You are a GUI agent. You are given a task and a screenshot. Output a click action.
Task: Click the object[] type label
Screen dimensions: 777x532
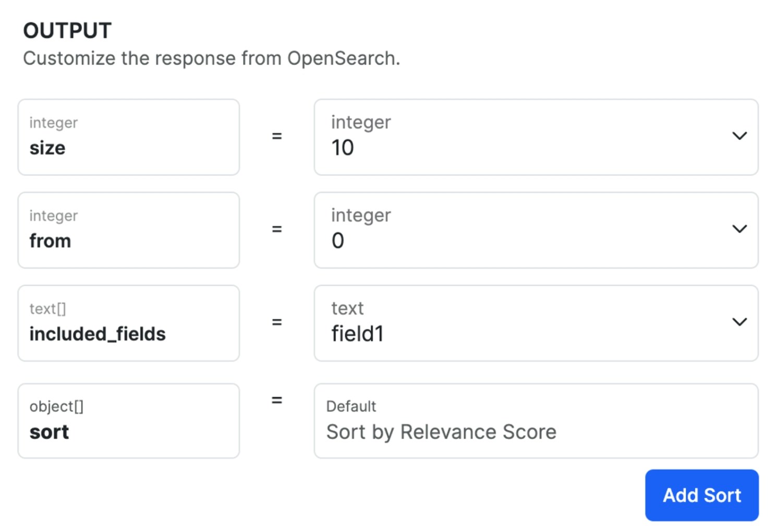(56, 406)
